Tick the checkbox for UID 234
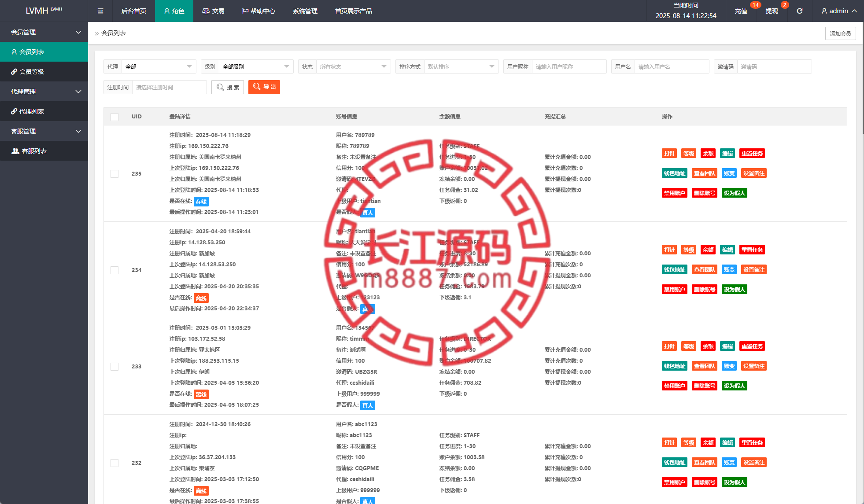The image size is (864, 504). pos(114,270)
